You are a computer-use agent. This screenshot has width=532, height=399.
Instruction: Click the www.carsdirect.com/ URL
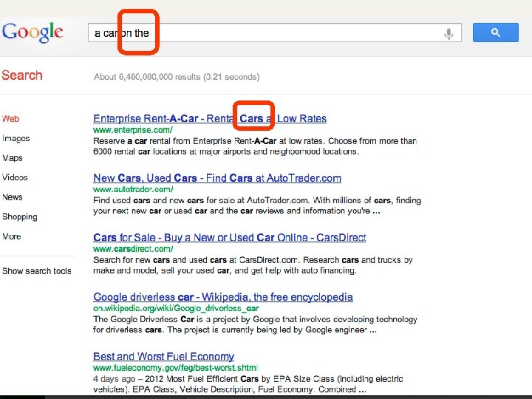click(133, 249)
